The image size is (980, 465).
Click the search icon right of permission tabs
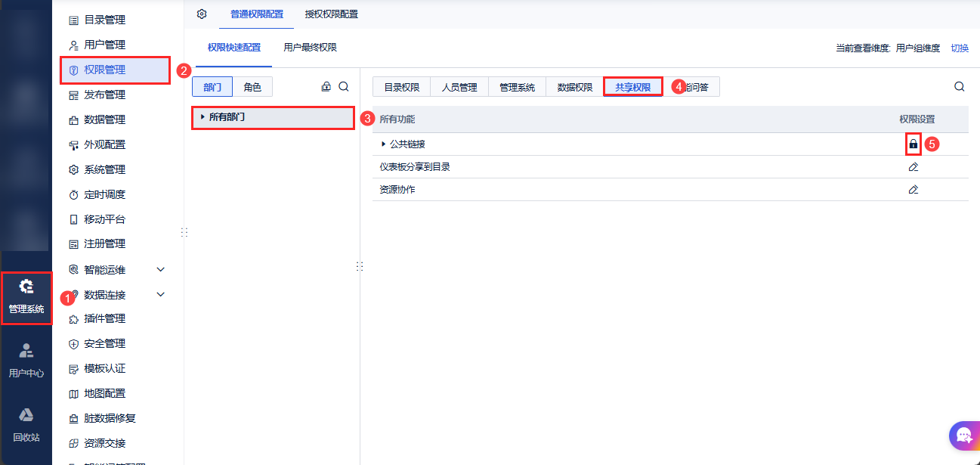(960, 87)
